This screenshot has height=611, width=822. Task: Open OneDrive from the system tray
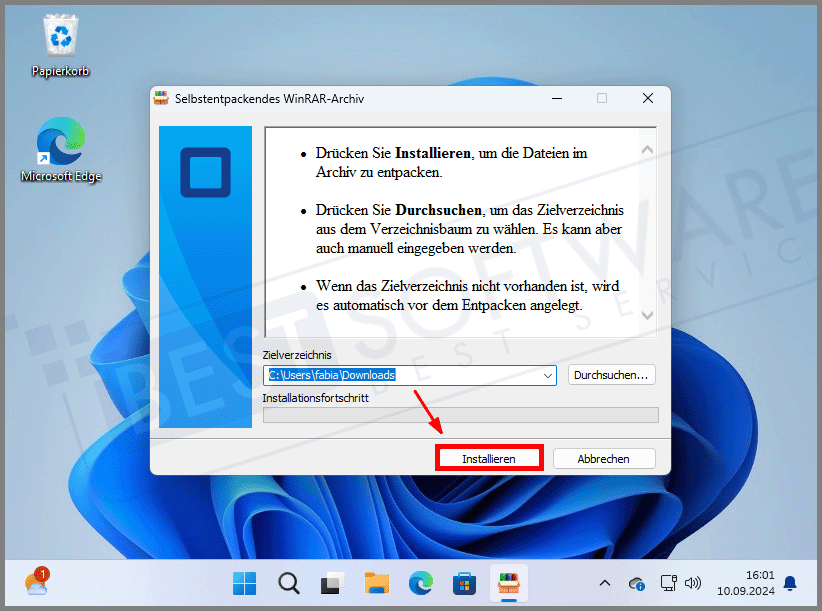(637, 583)
